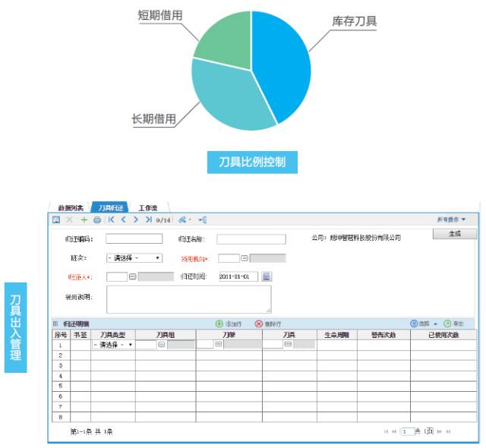Click the green 短期借用 pie slice

pos(228,40)
